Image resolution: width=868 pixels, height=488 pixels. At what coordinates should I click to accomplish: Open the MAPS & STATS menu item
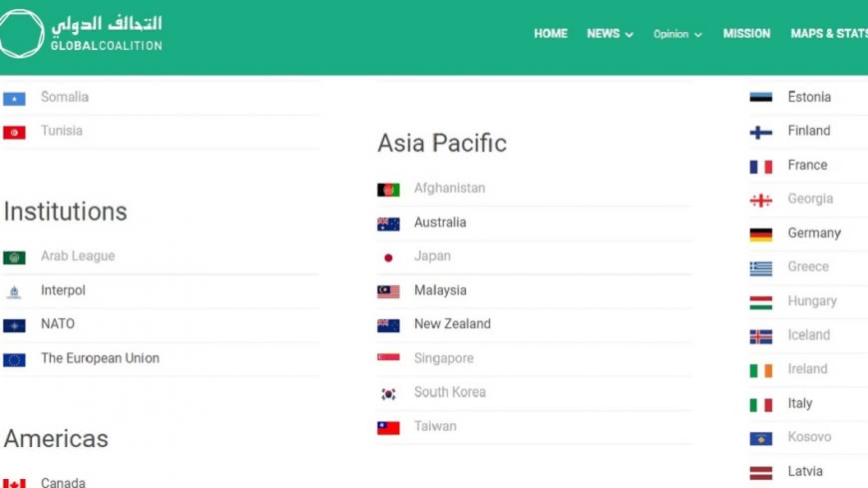[829, 34]
